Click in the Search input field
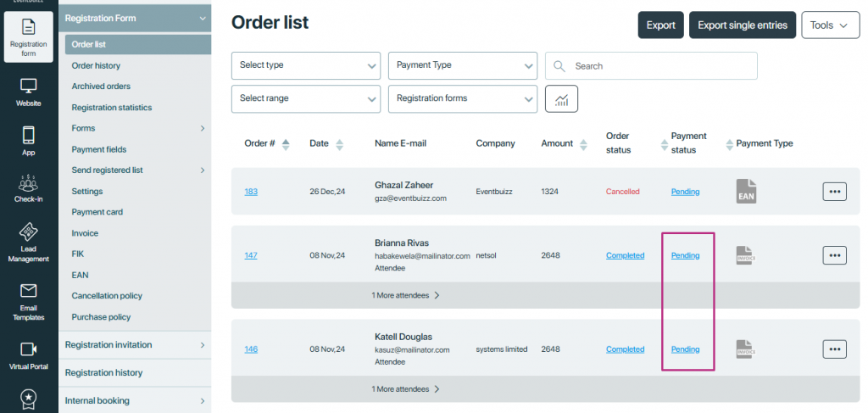The image size is (868, 413). click(651, 66)
